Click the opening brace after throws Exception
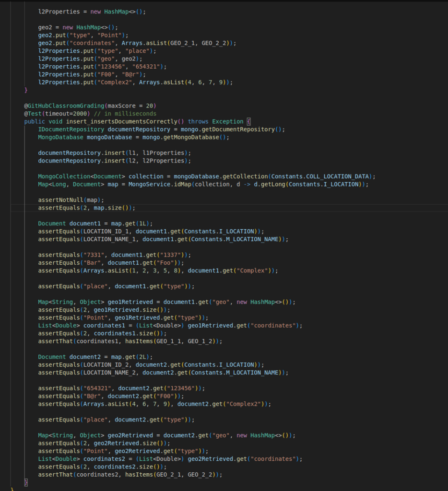Screen dimensions: 448x491 point(249,121)
